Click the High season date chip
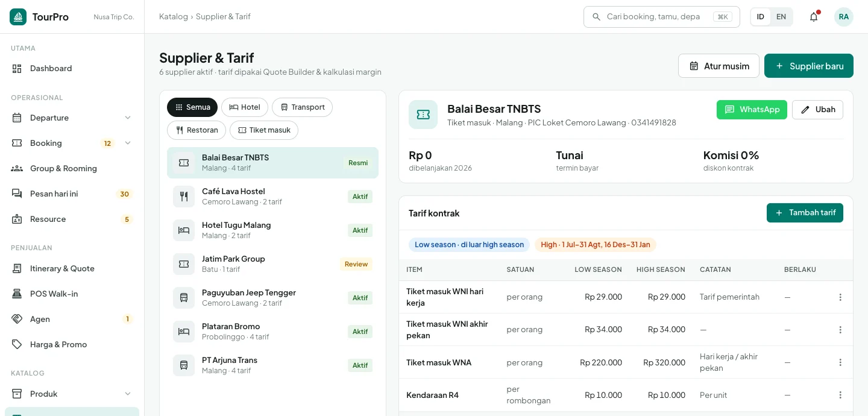 (x=595, y=245)
